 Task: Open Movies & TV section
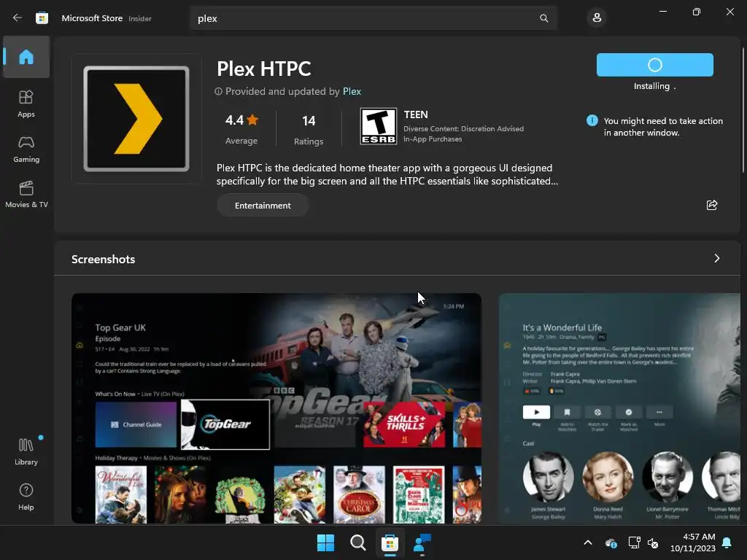coord(26,194)
